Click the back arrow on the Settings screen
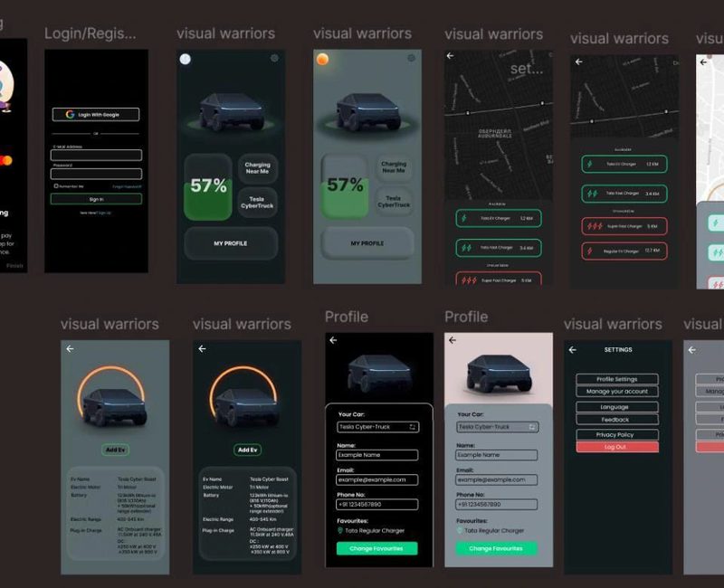 coord(572,349)
